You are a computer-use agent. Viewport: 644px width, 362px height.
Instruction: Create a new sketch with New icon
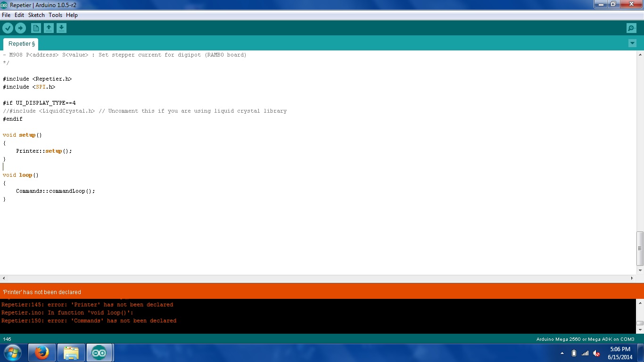(36, 28)
